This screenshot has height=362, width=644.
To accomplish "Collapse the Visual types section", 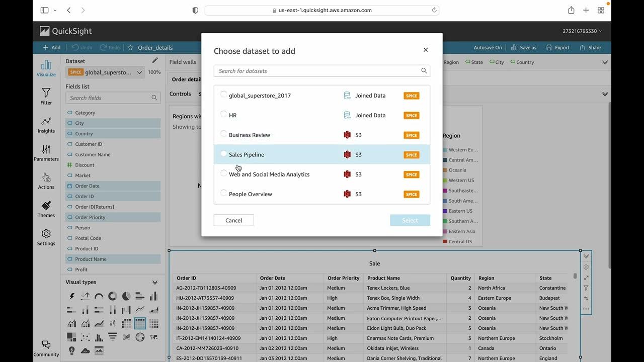I will coord(155,283).
